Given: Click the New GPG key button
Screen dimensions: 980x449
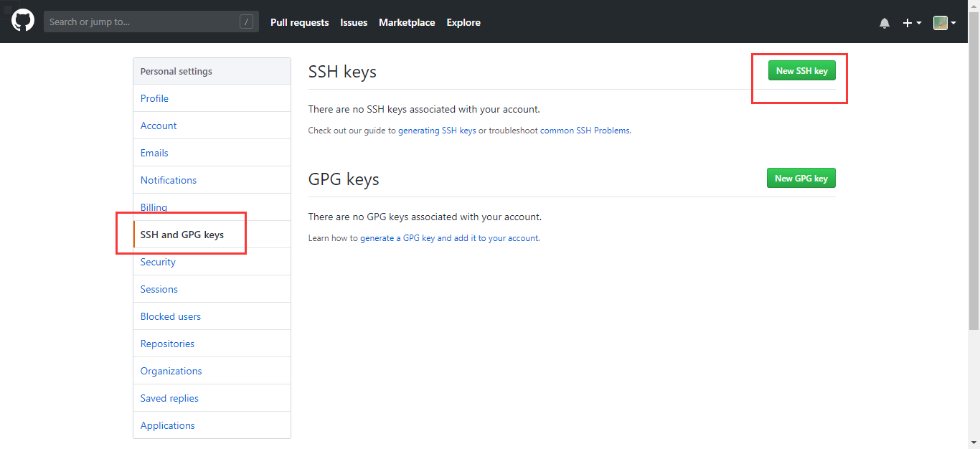Looking at the screenshot, I should (x=801, y=178).
